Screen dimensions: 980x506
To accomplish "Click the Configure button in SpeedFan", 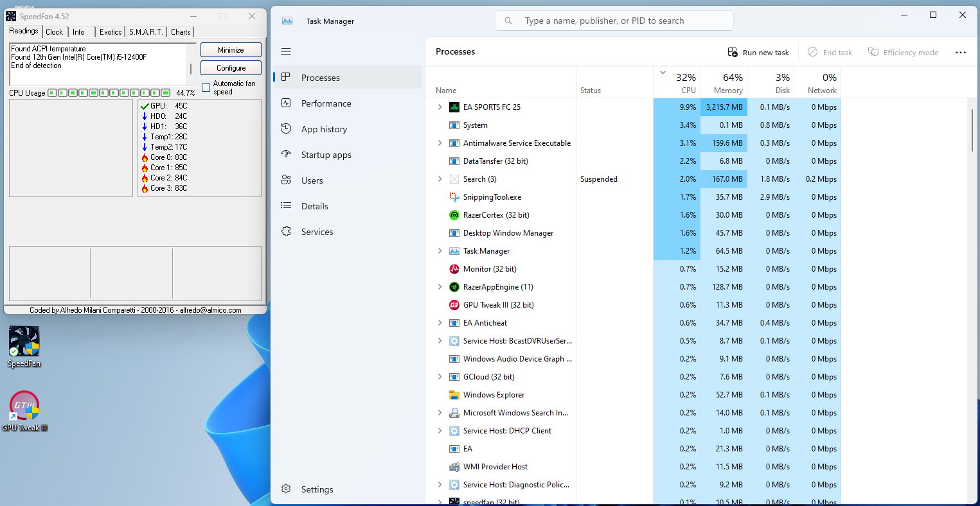I will click(x=231, y=68).
